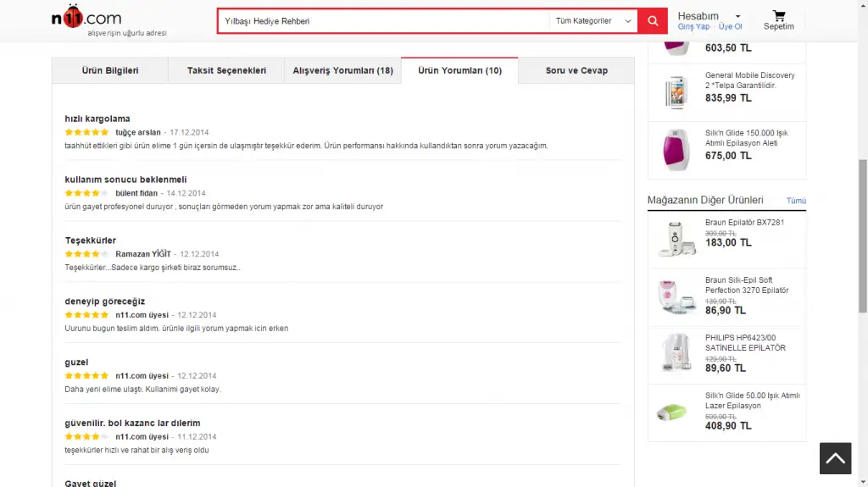The width and height of the screenshot is (868, 487).
Task: Click the red search magnifier button
Action: click(x=652, y=21)
